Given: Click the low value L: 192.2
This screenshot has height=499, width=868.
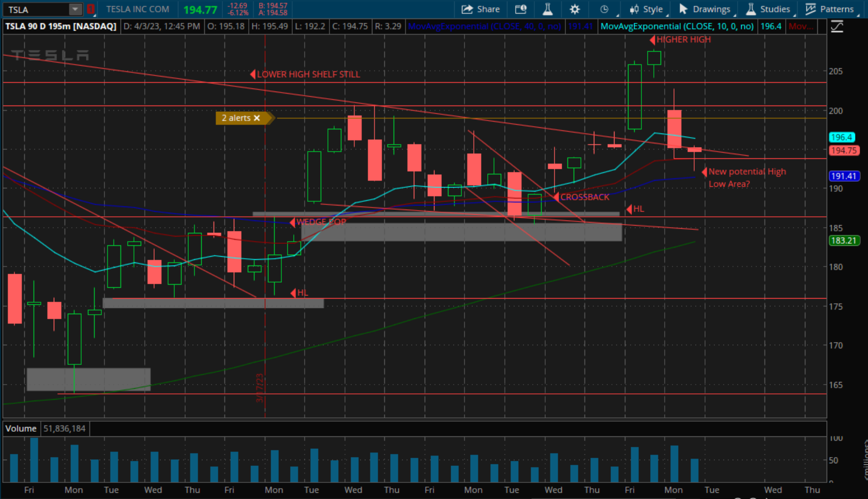Looking at the screenshot, I should (310, 26).
